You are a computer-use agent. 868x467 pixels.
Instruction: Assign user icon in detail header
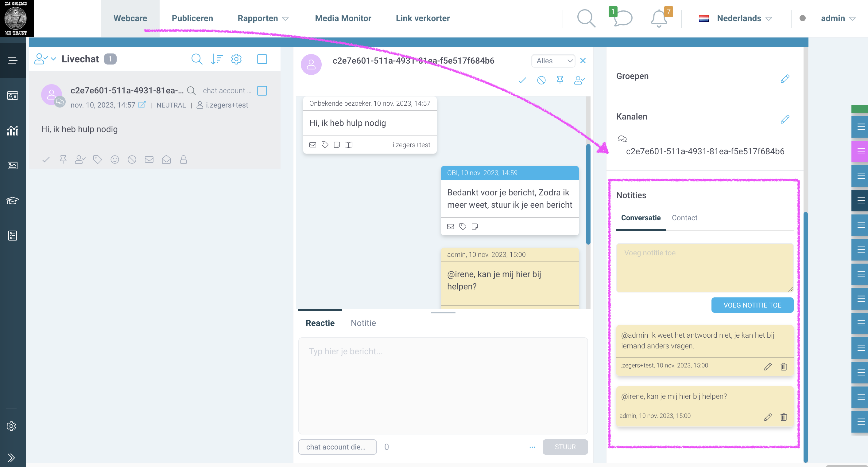(x=579, y=80)
